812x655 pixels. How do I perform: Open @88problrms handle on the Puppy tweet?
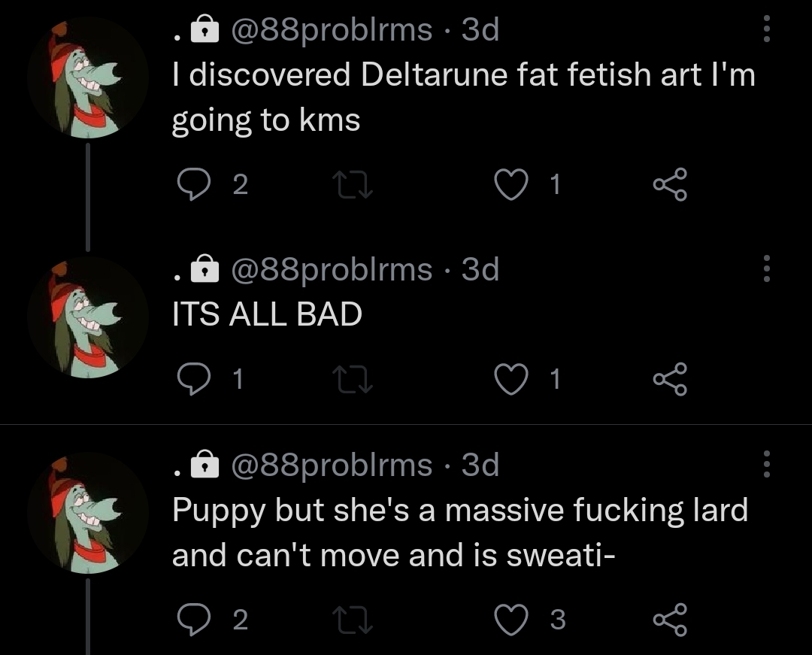(x=332, y=465)
